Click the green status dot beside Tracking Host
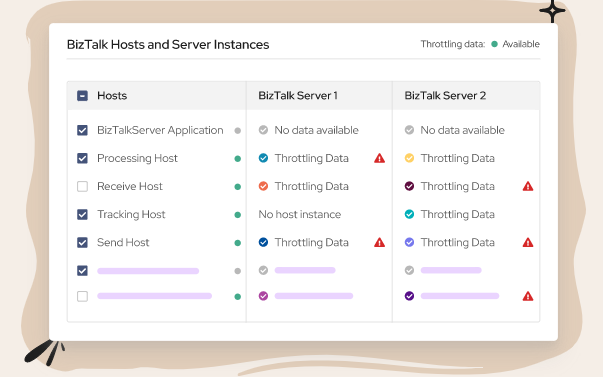Screen dimensions: 603x377 238,215
